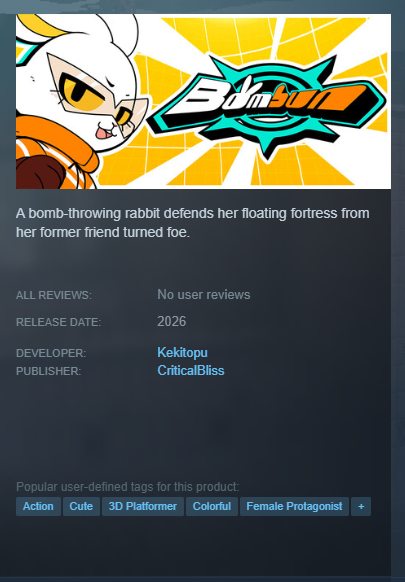
Task: Click the ALL REVIEWS label
Action: click(x=54, y=295)
